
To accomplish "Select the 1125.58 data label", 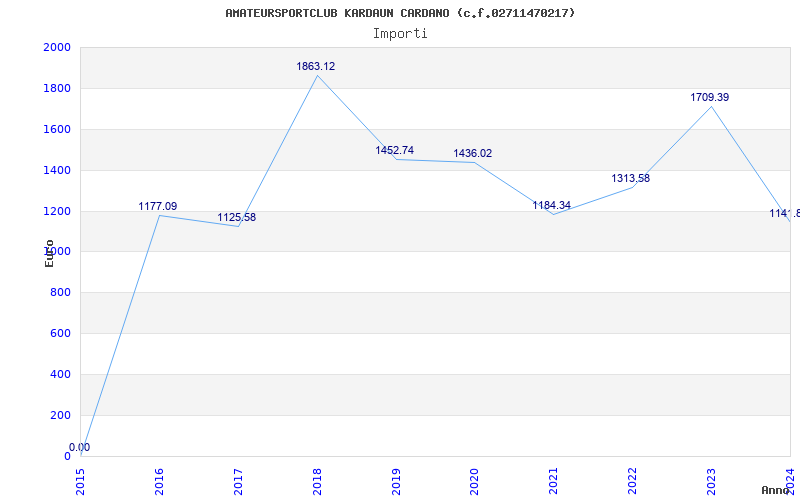I will coord(237,217).
